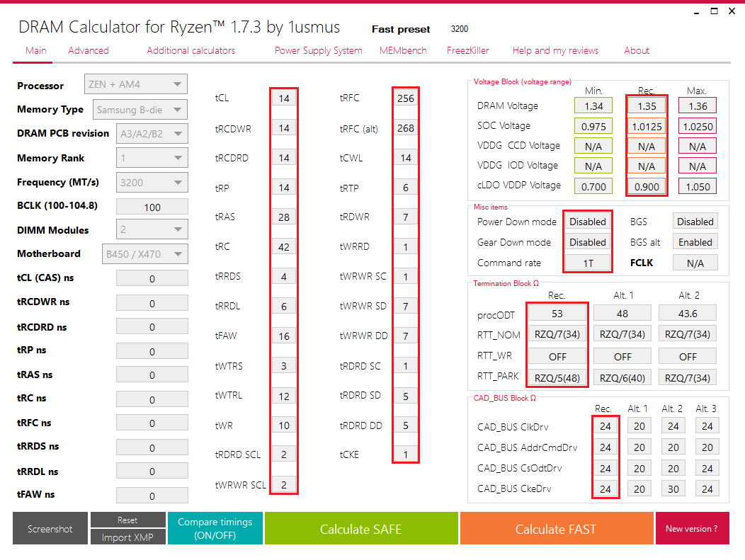745x560 pixels.
Task: Go to Power Supply System tab
Action: [x=319, y=50]
